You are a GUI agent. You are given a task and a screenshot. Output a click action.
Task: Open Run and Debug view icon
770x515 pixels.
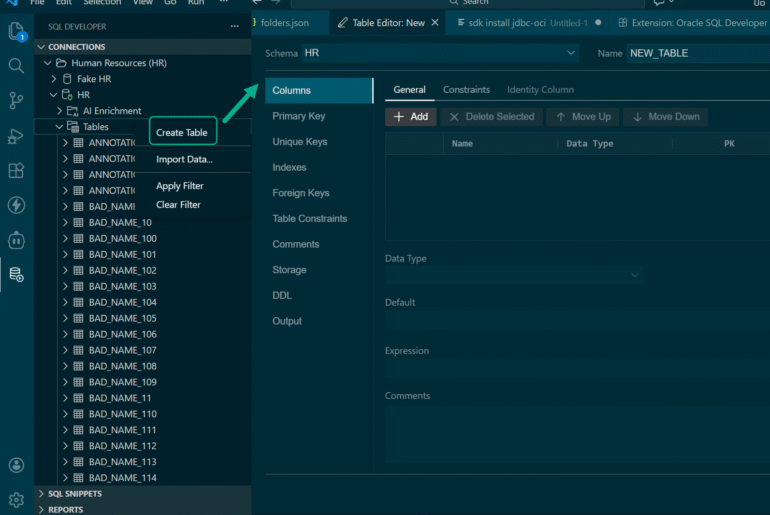(16, 136)
